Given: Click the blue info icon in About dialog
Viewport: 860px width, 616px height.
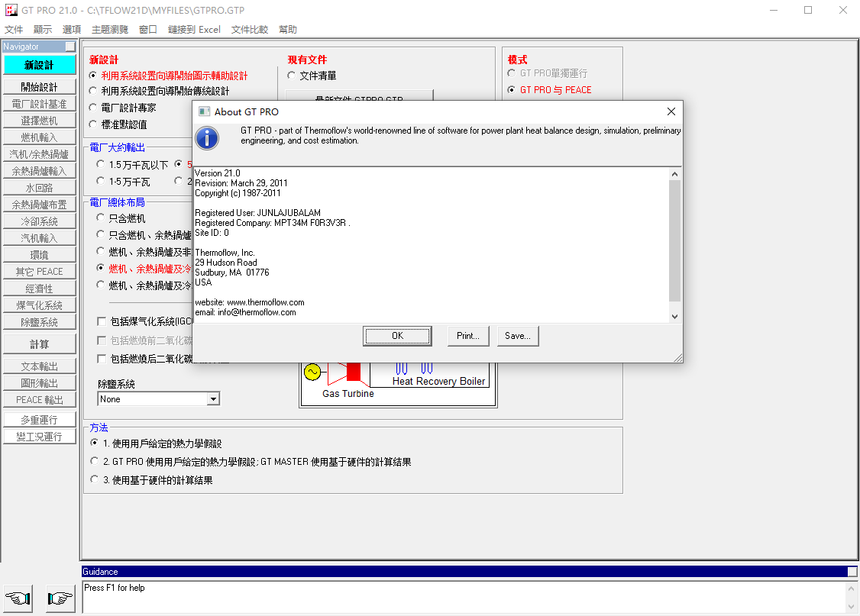Looking at the screenshot, I should [x=207, y=137].
